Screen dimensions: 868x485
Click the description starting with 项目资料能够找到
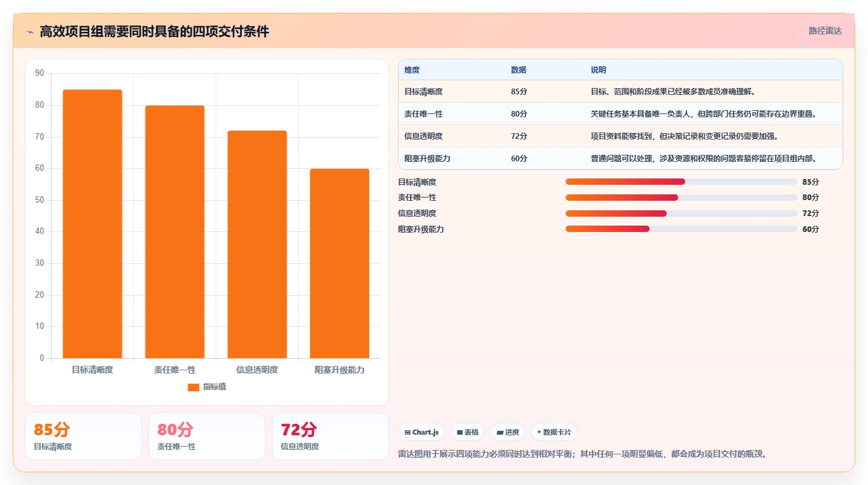(685, 136)
